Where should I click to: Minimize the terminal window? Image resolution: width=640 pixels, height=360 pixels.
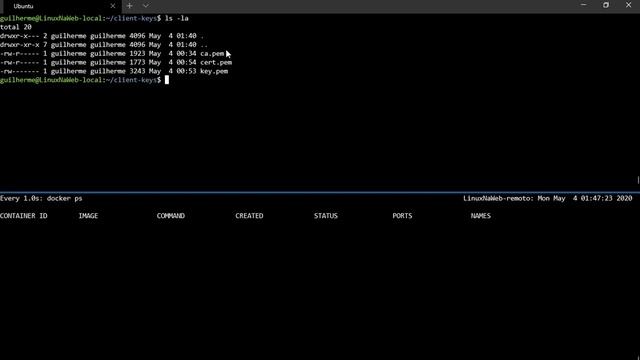(x=583, y=5)
